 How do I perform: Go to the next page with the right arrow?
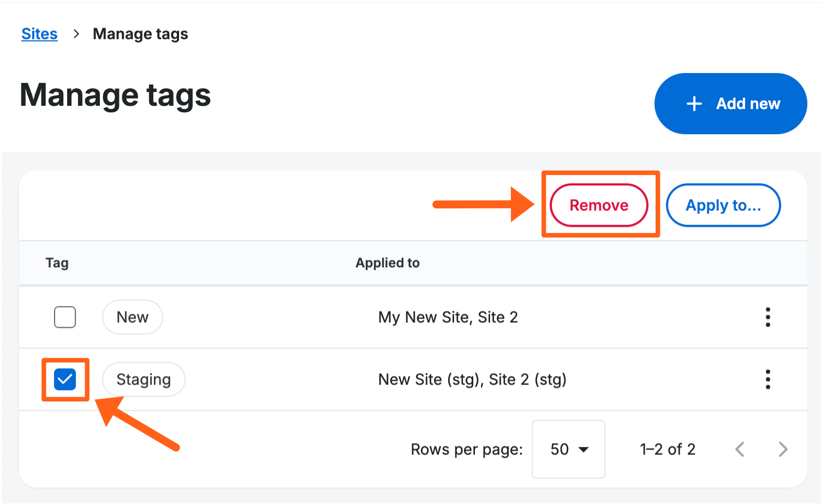(x=783, y=449)
